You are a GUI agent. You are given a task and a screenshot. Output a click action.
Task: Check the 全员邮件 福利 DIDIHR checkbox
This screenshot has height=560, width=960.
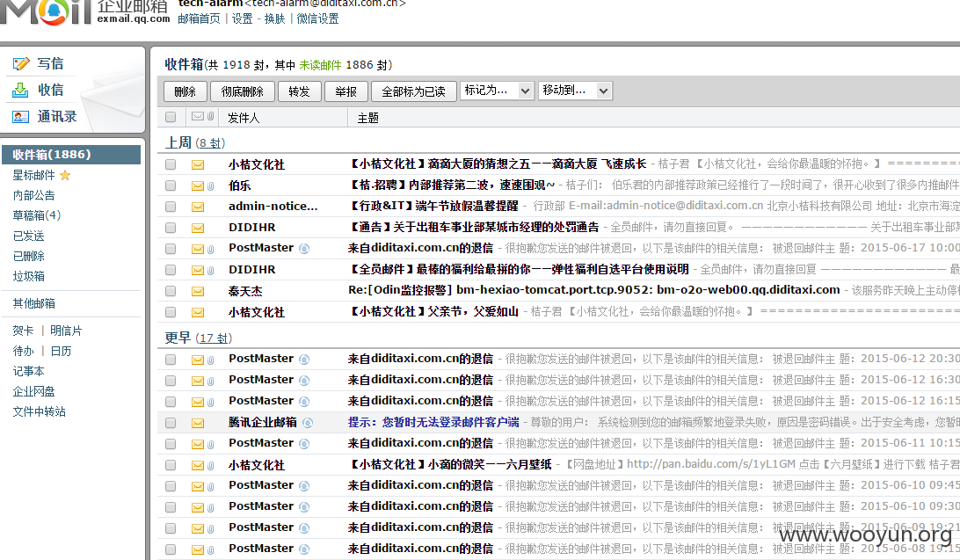coord(171,270)
